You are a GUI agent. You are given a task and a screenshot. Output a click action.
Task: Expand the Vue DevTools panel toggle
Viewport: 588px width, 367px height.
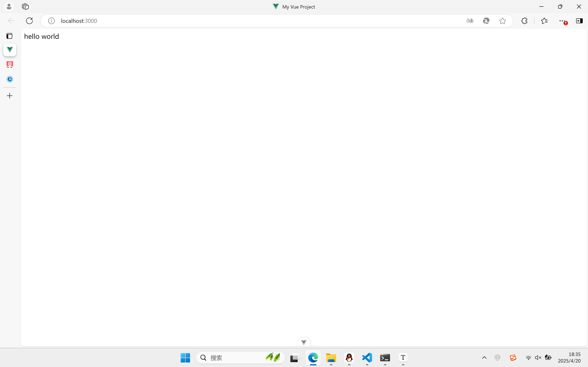point(304,342)
